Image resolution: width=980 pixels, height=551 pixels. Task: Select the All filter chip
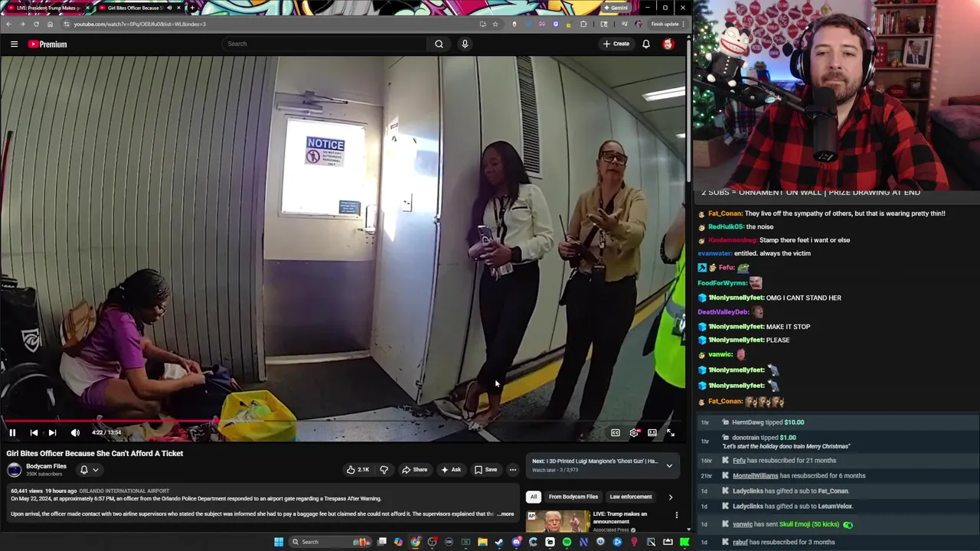click(x=534, y=497)
